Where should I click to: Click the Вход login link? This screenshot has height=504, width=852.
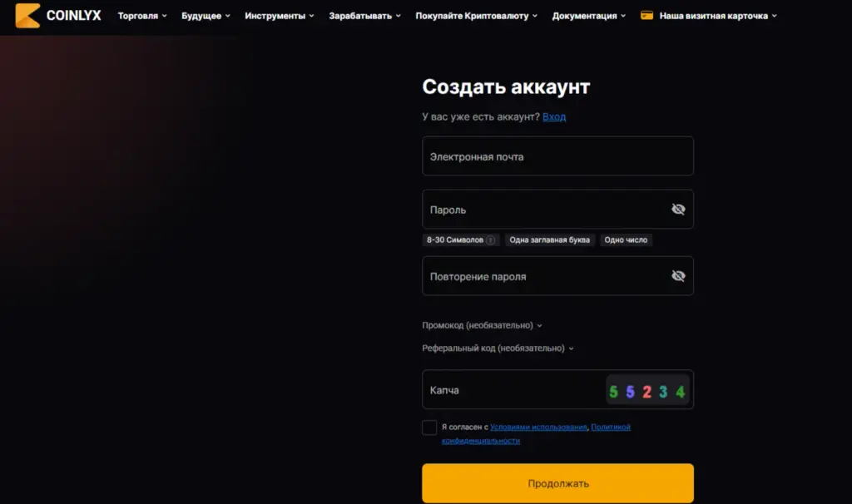point(554,116)
